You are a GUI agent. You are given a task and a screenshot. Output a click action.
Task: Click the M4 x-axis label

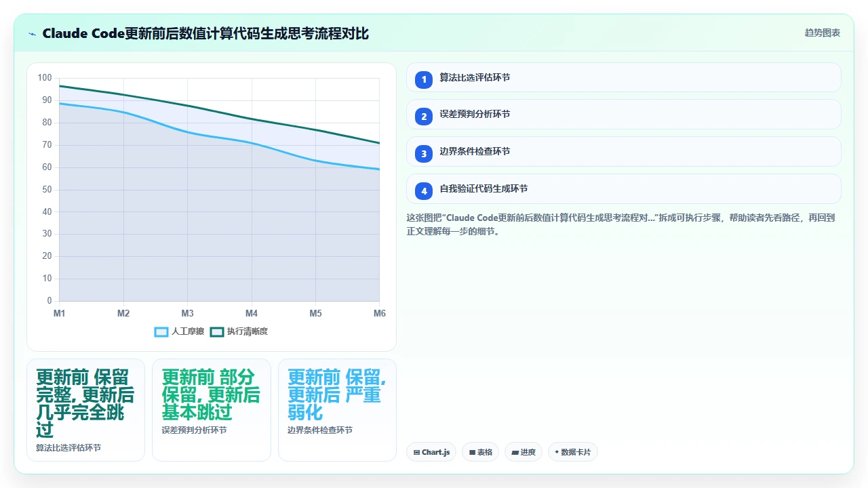tap(252, 313)
